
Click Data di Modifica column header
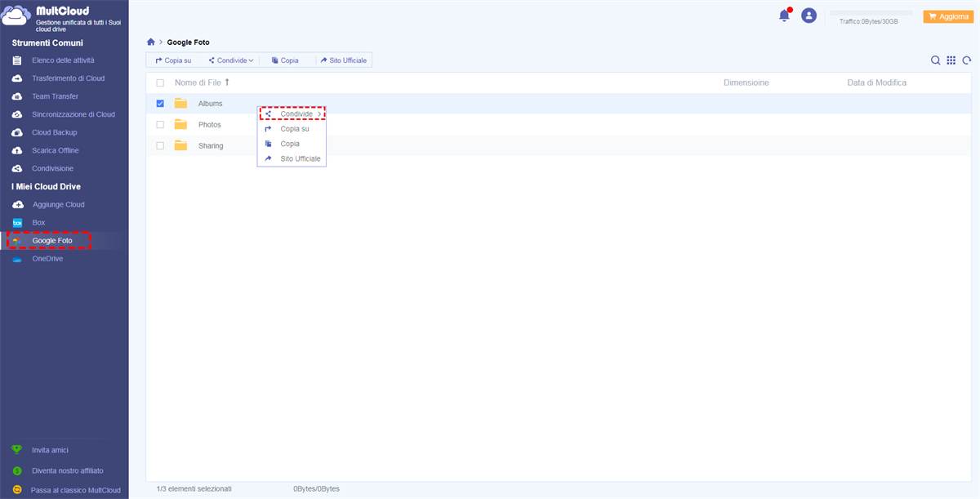tap(877, 82)
